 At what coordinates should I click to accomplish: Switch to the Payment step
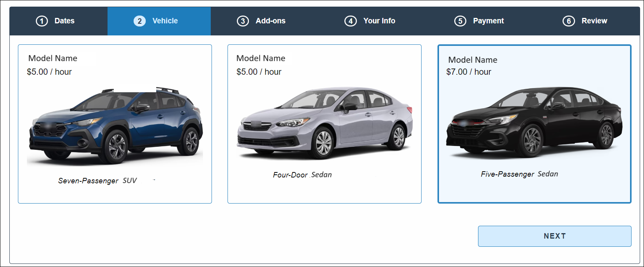(x=488, y=21)
